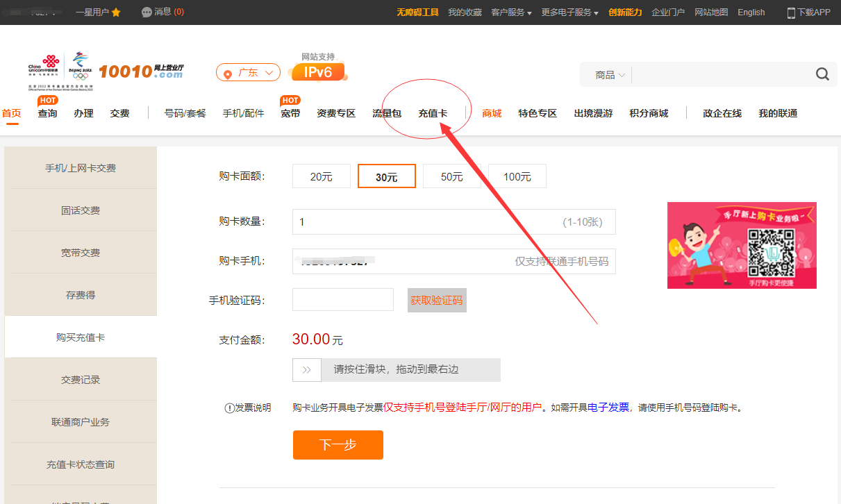Open 积分商城 in navigation
The image size is (841, 504).
point(649,113)
